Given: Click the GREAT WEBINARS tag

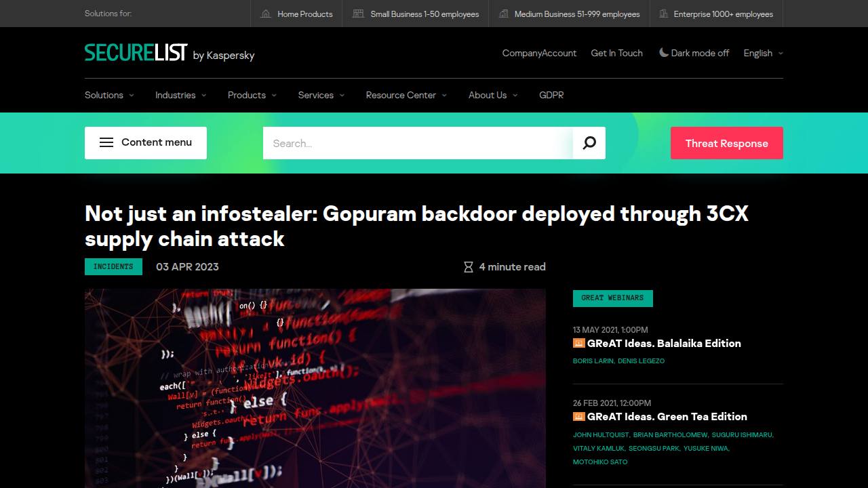Looking at the screenshot, I should 612,298.
